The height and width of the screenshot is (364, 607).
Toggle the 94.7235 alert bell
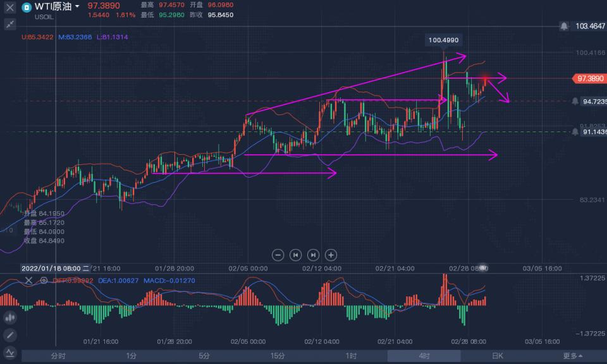pos(575,101)
